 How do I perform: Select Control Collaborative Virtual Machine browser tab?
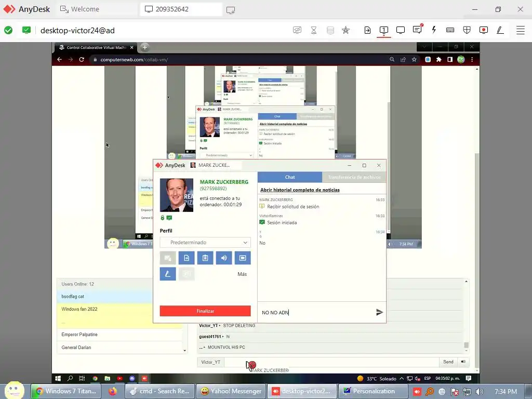96,47
